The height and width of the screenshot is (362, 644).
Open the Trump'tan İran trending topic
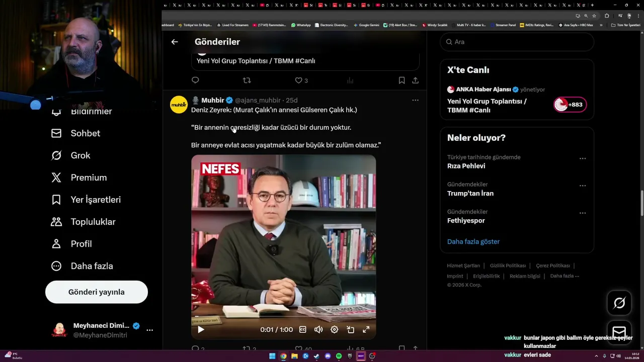click(470, 193)
